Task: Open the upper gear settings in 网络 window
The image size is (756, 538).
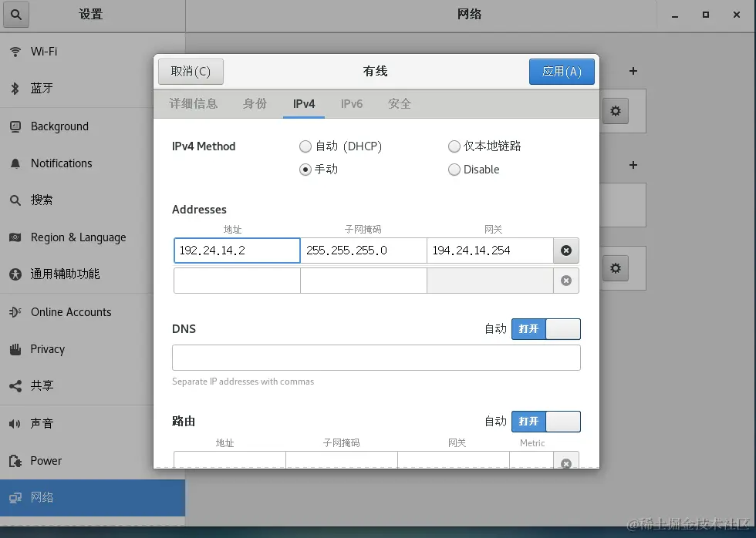Action: pyautogui.click(x=616, y=111)
